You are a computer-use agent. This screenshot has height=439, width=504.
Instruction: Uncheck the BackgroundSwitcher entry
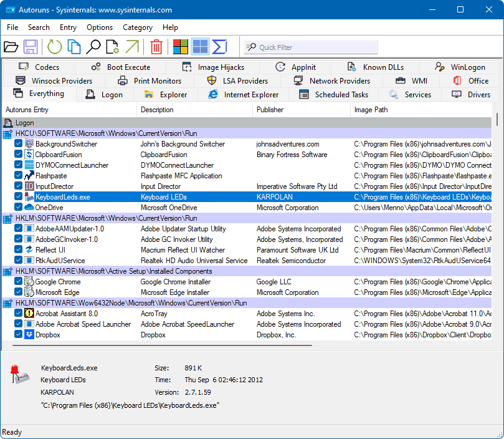pyautogui.click(x=18, y=143)
